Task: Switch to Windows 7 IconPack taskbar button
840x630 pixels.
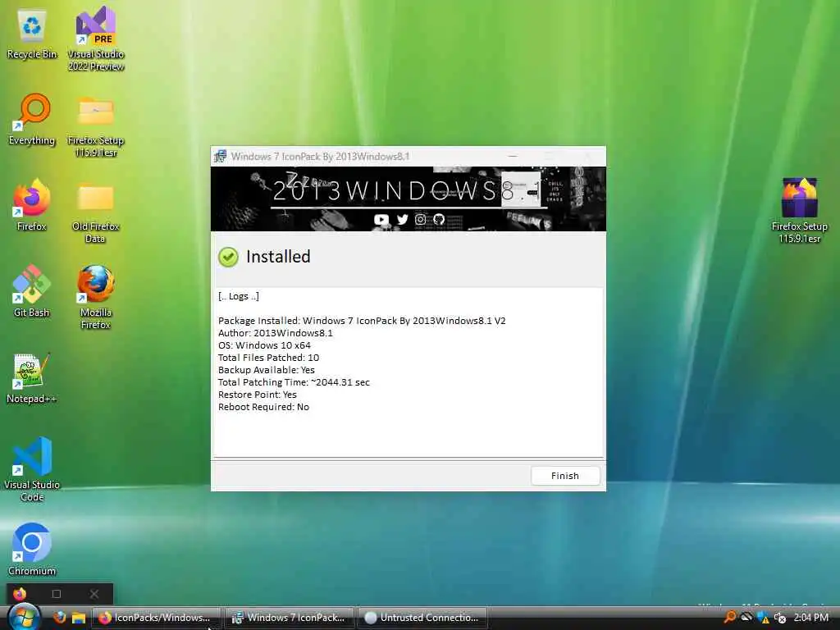Action: (x=290, y=618)
